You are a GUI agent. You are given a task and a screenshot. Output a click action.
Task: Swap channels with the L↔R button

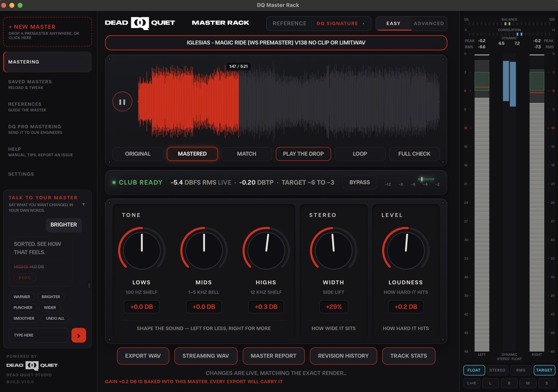(x=472, y=383)
